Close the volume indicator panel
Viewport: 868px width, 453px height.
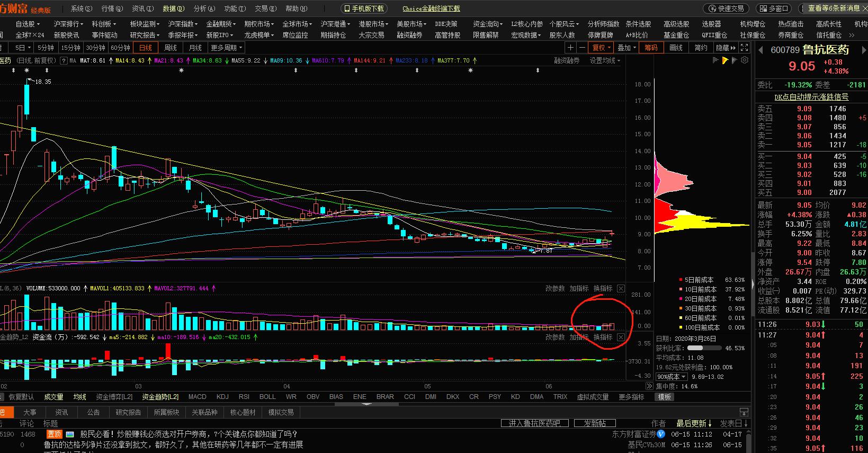pos(621,288)
